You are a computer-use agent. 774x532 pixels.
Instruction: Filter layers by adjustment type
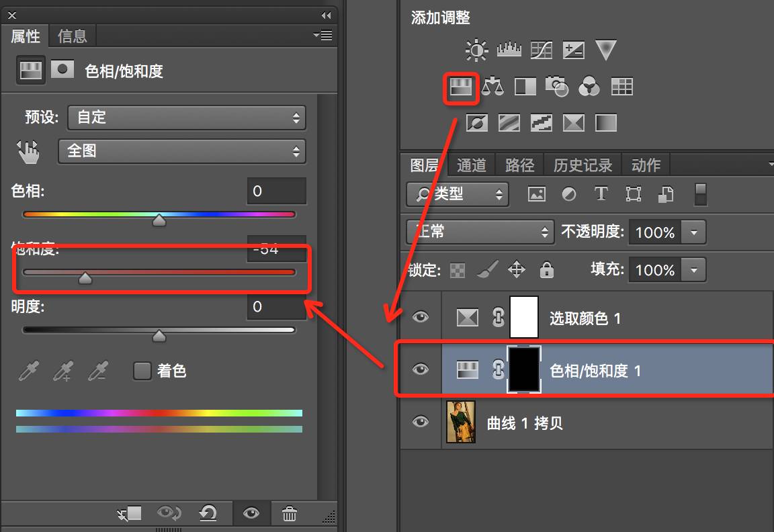click(x=568, y=194)
